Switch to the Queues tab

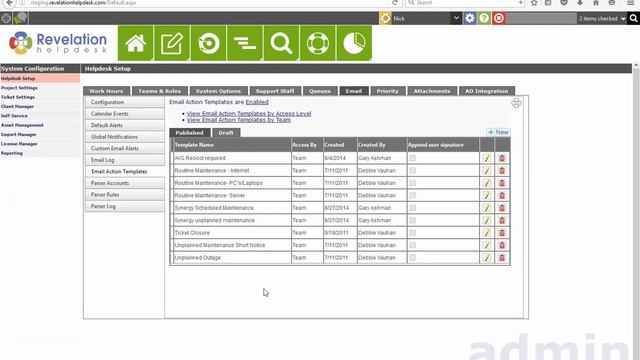point(320,91)
